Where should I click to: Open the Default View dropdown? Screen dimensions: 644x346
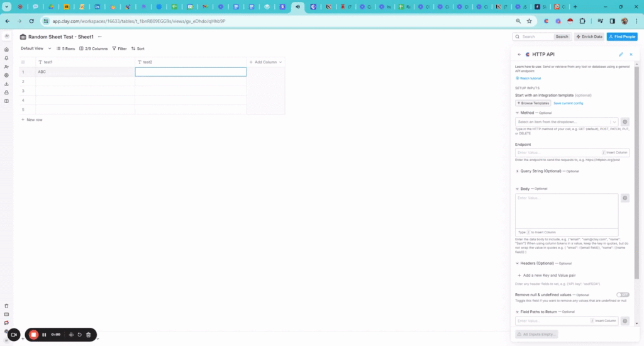(x=36, y=48)
